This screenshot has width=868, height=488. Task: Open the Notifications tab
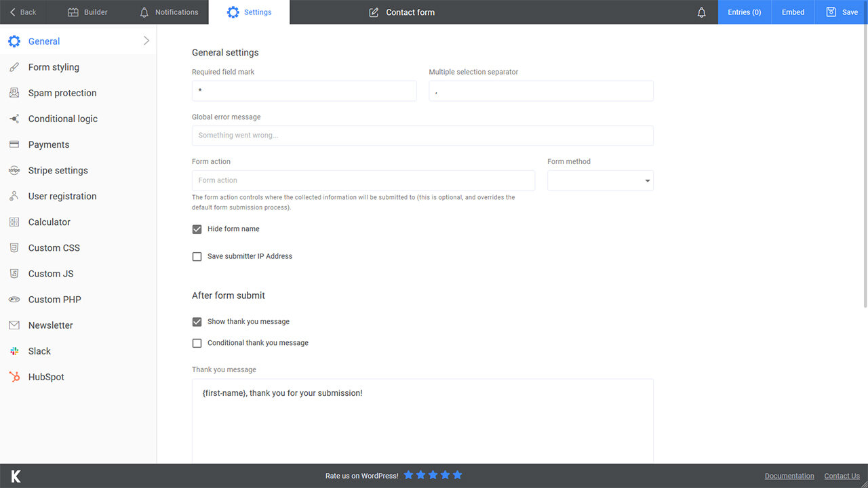pos(169,12)
